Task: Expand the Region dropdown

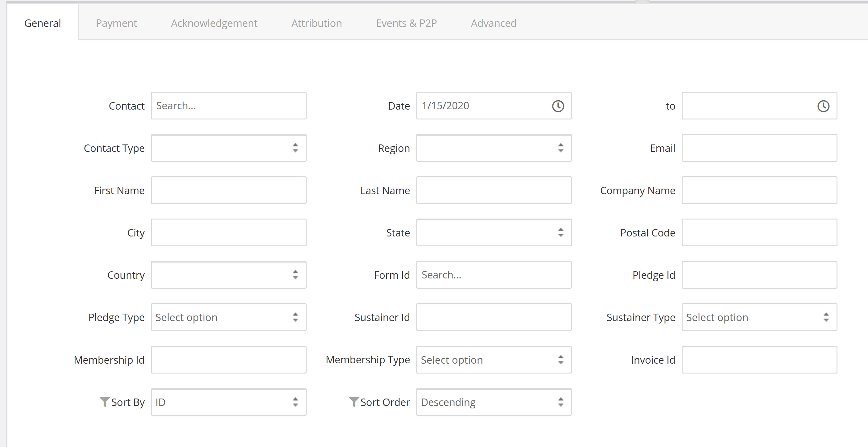Action: 494,148
